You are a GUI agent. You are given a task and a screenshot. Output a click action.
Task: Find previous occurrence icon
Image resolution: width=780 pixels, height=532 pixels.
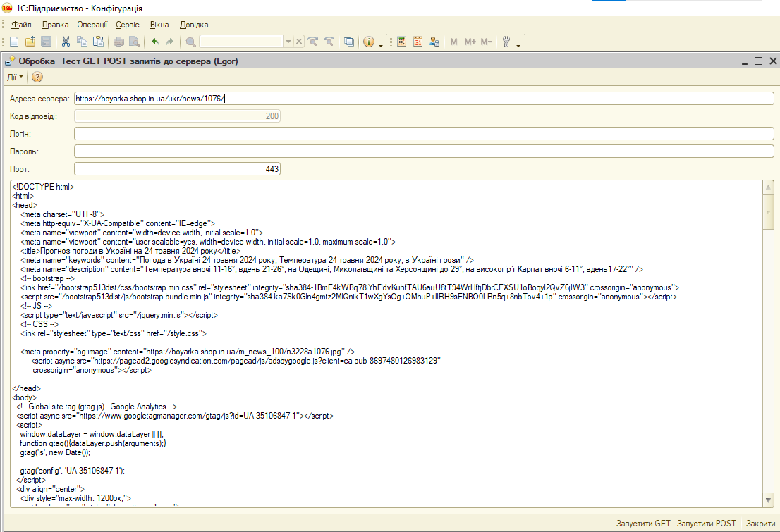point(329,42)
